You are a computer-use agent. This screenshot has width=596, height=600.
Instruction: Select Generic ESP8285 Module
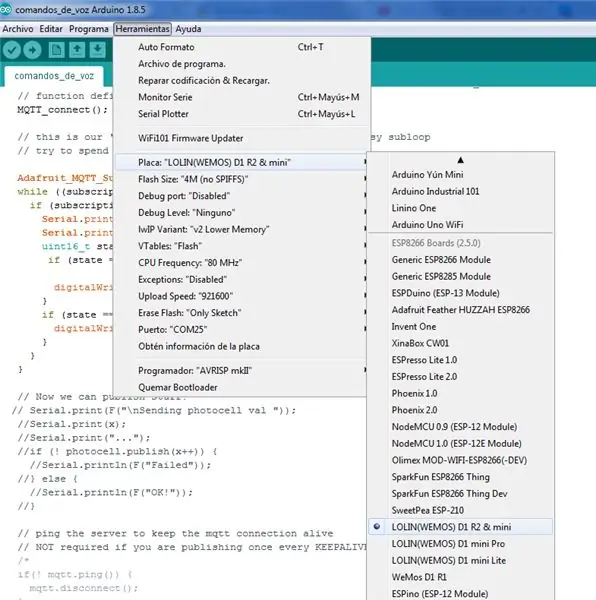click(461, 276)
